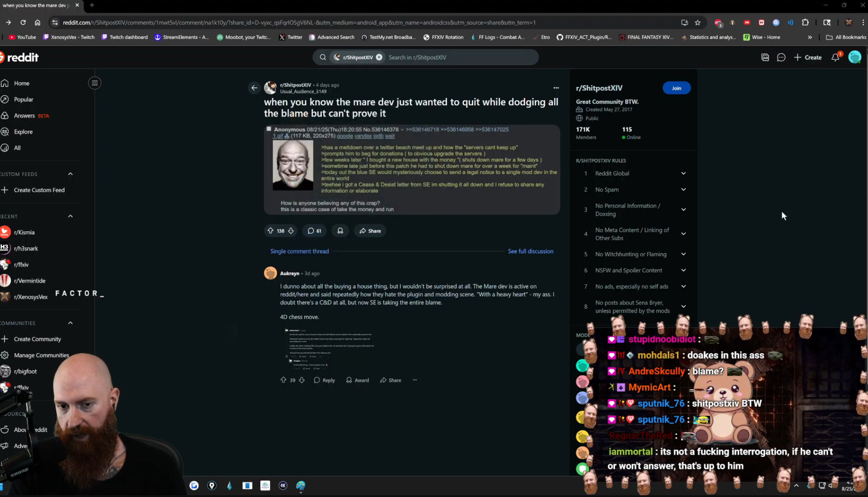Focus the Search in r/ShitpostXIV field
The image size is (868, 497).
(461, 57)
